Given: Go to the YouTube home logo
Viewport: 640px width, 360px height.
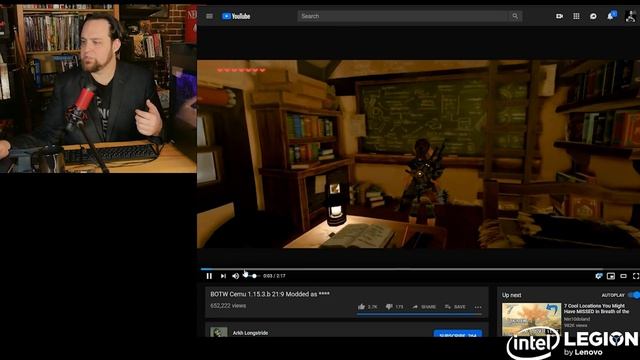Looking at the screenshot, I should 236,16.
